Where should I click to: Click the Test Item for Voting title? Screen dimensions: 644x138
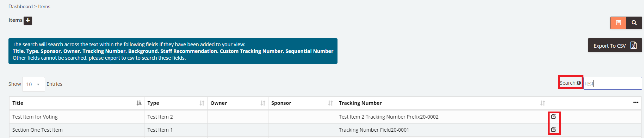(35, 117)
